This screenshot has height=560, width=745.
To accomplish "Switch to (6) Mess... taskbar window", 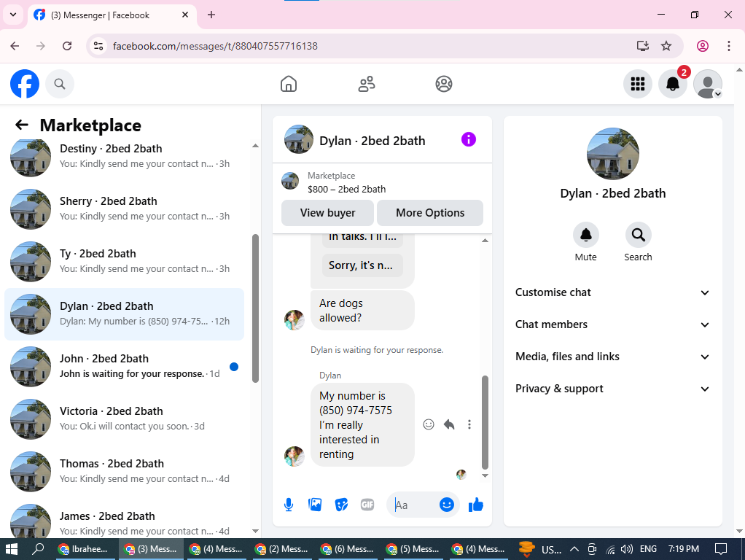I will (x=348, y=549).
